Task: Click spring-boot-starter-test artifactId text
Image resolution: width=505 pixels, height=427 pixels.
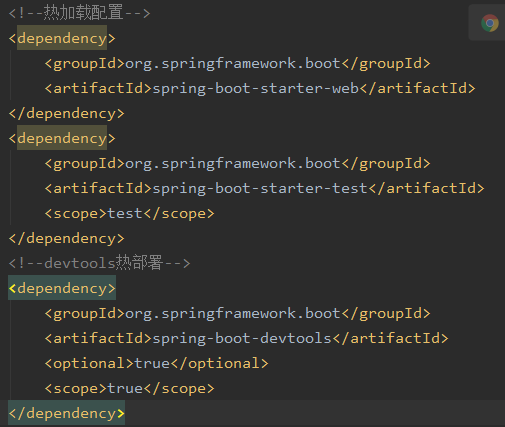Action: [260, 188]
